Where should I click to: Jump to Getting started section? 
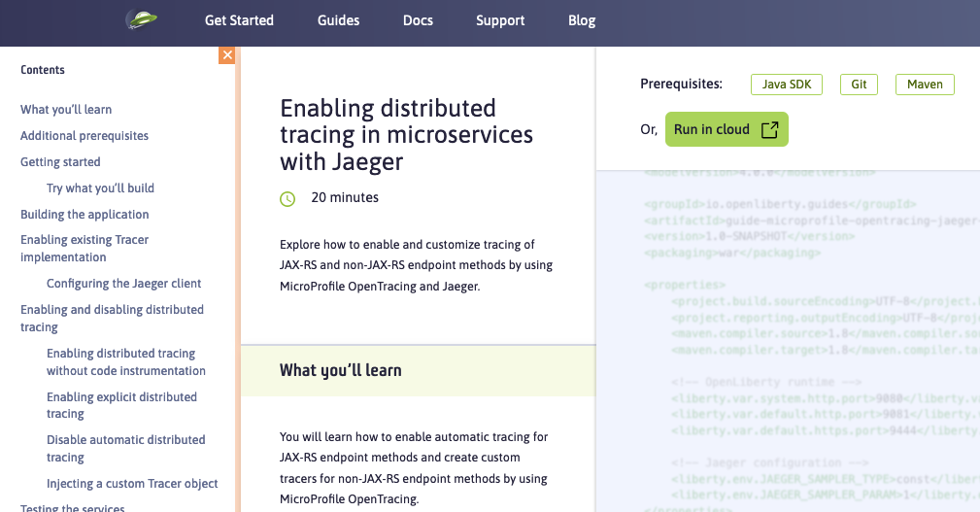(x=60, y=162)
